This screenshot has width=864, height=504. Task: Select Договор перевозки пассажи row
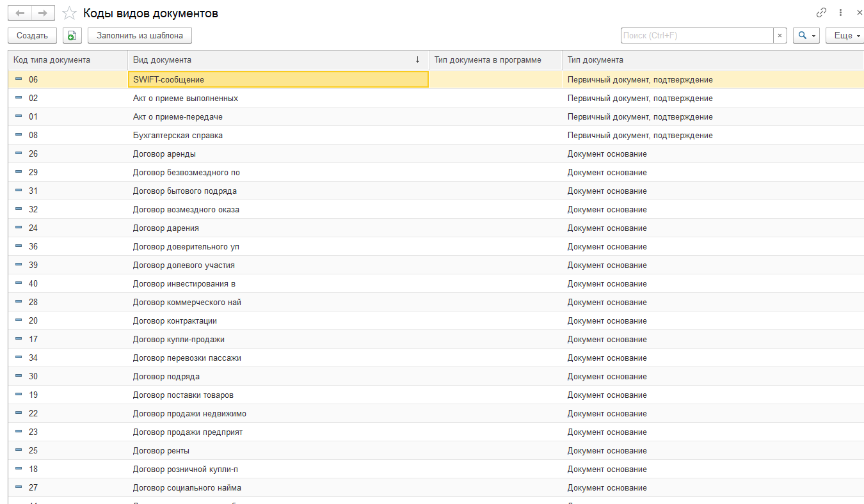[x=436, y=358]
